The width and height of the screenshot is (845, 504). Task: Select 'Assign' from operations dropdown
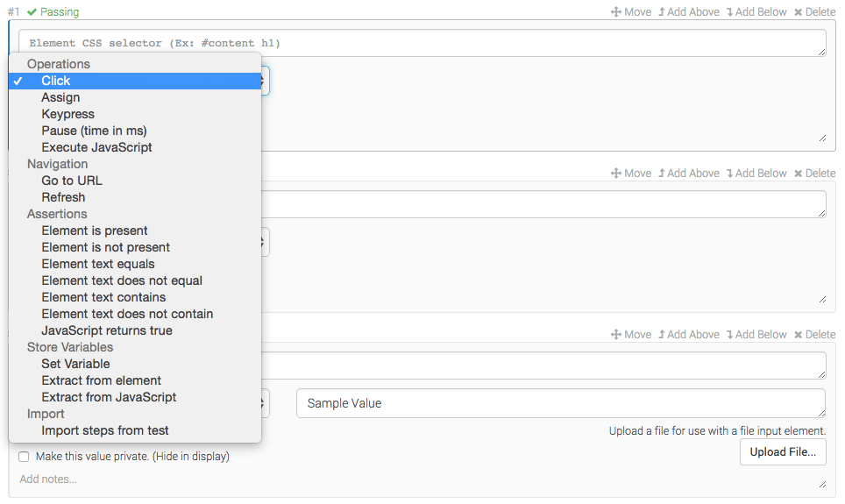60,97
